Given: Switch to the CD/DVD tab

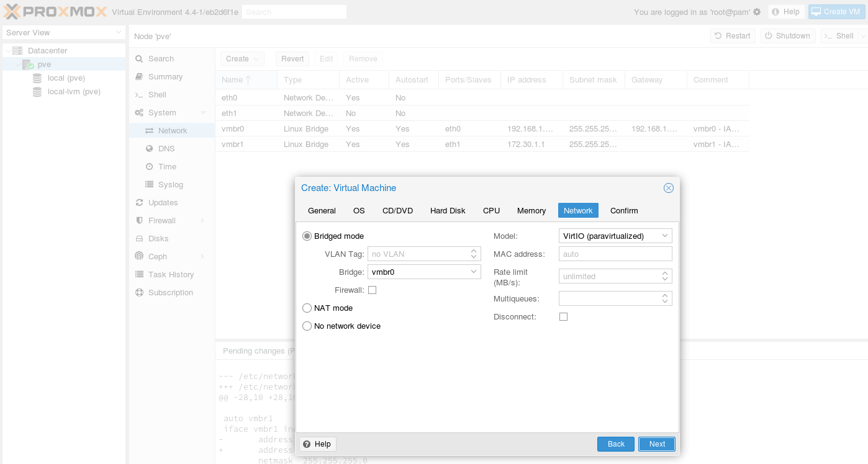Looking at the screenshot, I should (x=397, y=211).
